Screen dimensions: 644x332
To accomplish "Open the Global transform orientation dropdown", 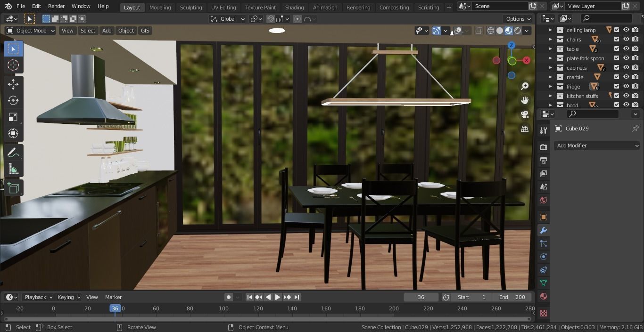I will [x=228, y=19].
